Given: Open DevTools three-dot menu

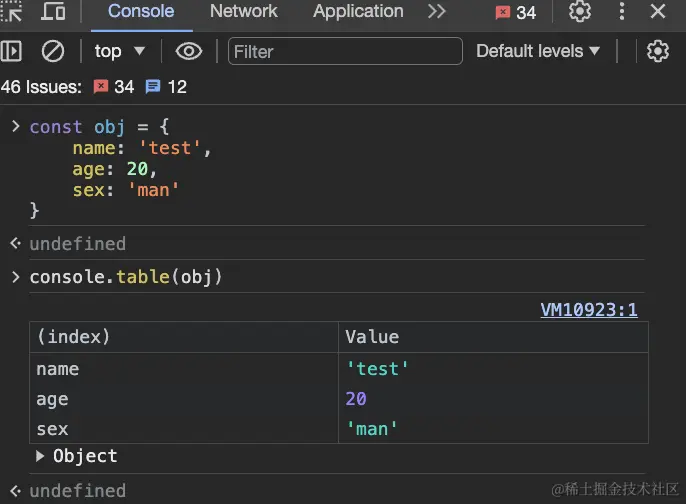Looking at the screenshot, I should (620, 12).
